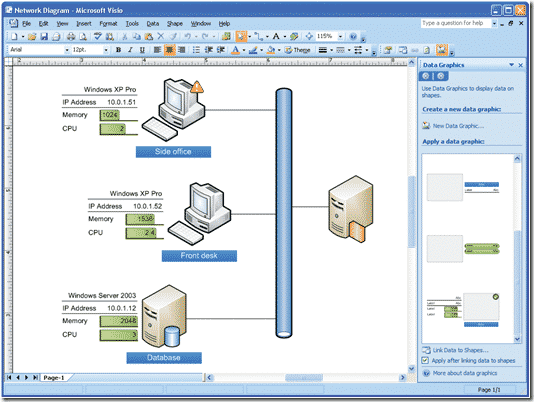
Task: Select the Format Painter brush
Action: coord(173,36)
